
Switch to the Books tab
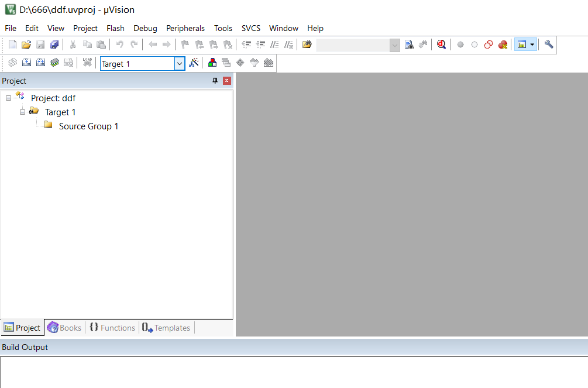pos(64,328)
